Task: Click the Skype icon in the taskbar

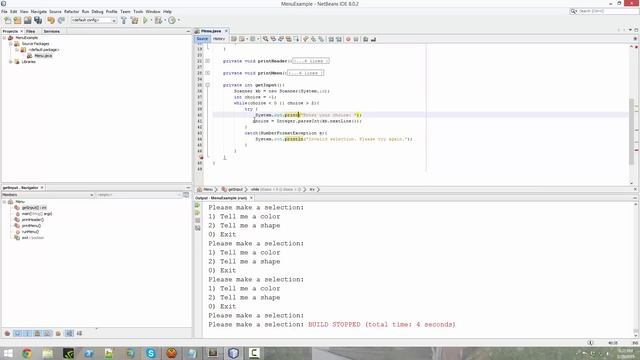Action: pyautogui.click(x=151, y=353)
